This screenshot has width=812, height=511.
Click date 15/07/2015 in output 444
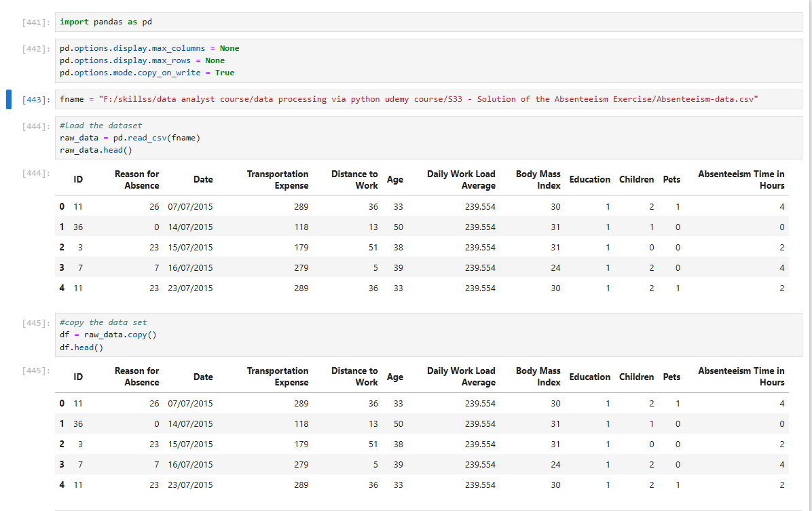pyautogui.click(x=190, y=248)
